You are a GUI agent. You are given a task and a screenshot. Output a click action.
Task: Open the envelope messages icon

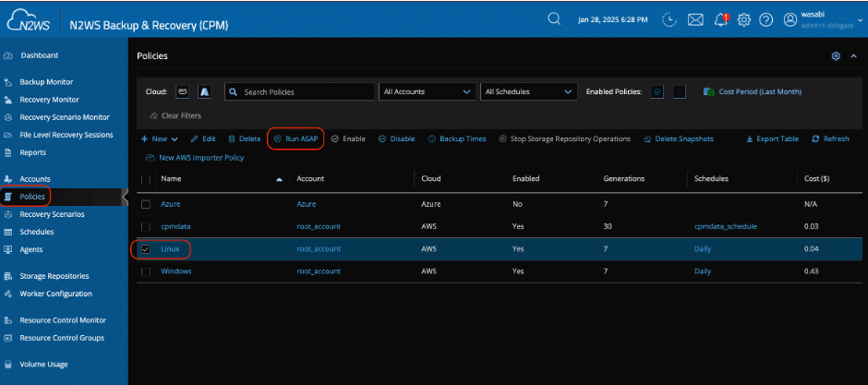click(695, 20)
